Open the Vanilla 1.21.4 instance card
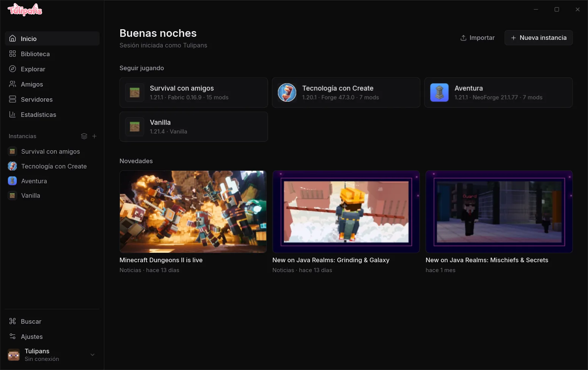The image size is (588, 370). coord(193,127)
